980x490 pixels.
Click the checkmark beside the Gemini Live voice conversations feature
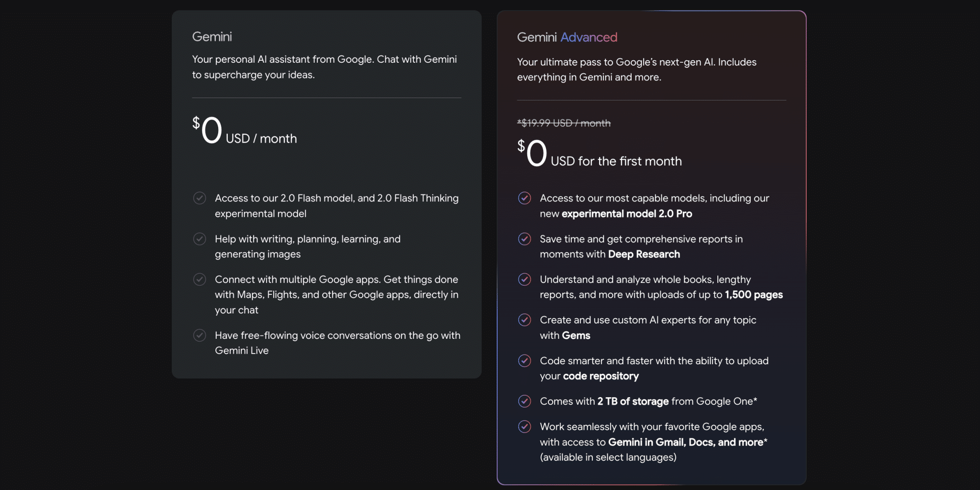point(200,335)
